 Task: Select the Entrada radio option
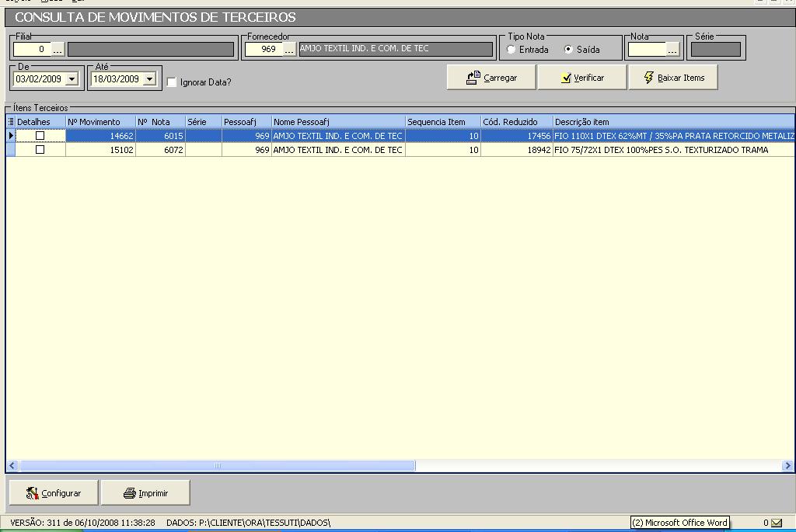click(511, 50)
